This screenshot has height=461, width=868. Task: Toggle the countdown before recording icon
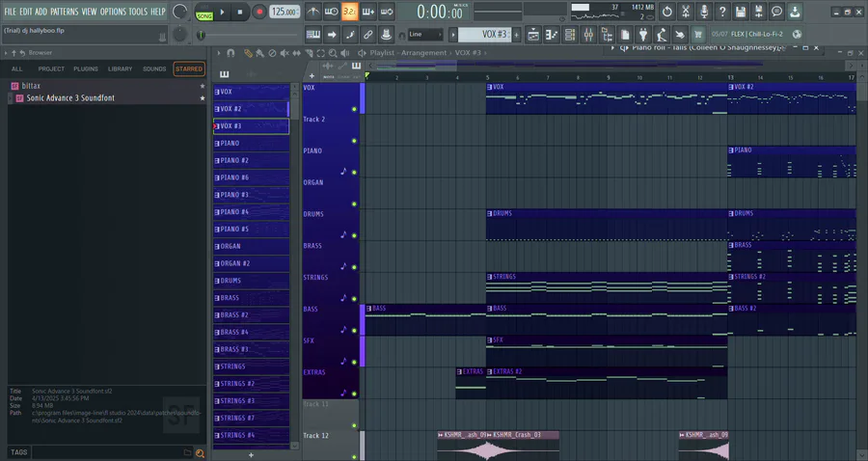[350, 11]
